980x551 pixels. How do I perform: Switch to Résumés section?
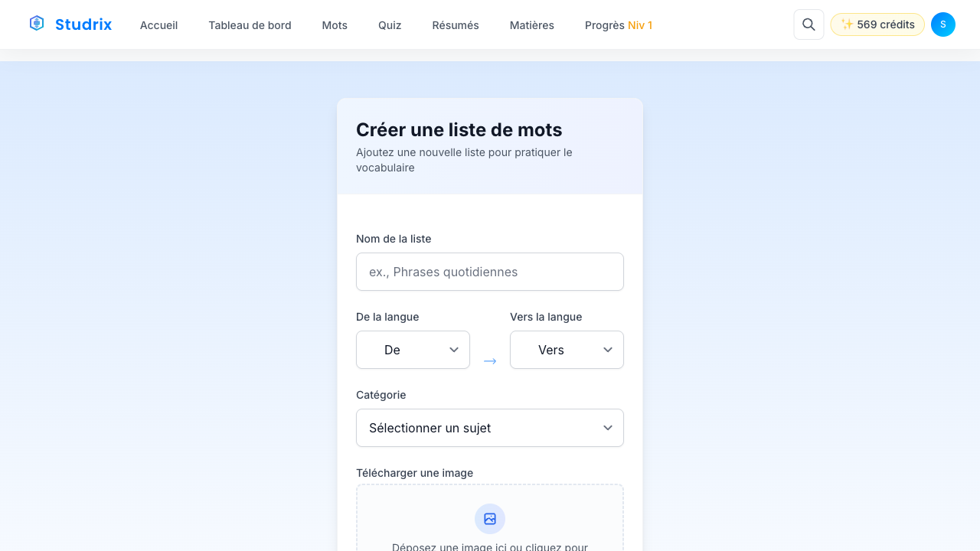tap(456, 25)
